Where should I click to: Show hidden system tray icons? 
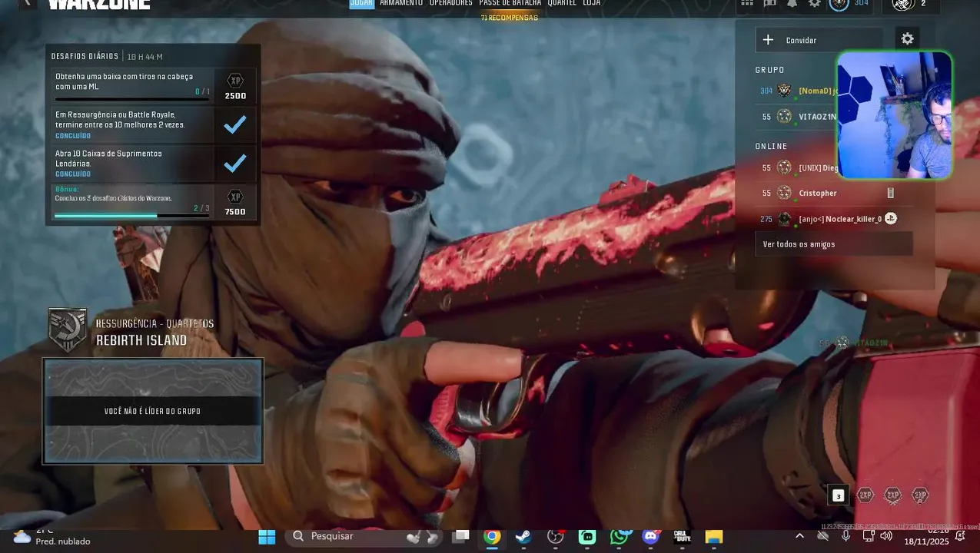(799, 536)
